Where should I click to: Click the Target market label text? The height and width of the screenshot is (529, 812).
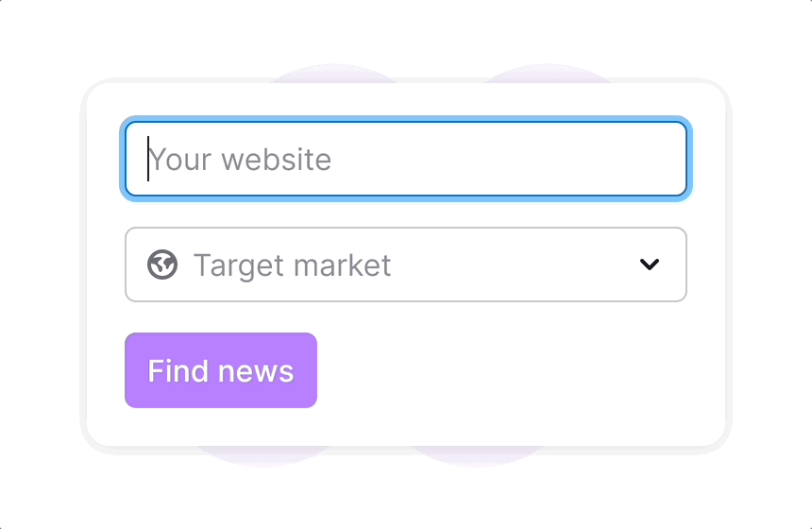292,265
